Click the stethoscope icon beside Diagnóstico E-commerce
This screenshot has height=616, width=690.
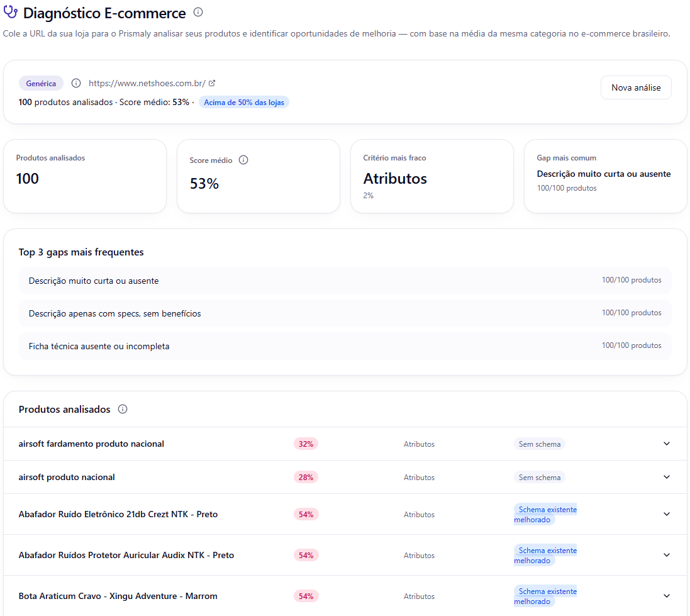pyautogui.click(x=11, y=13)
